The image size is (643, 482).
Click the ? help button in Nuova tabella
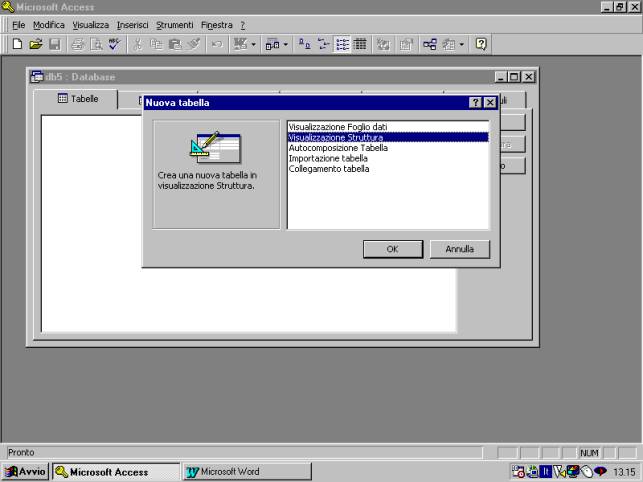475,103
